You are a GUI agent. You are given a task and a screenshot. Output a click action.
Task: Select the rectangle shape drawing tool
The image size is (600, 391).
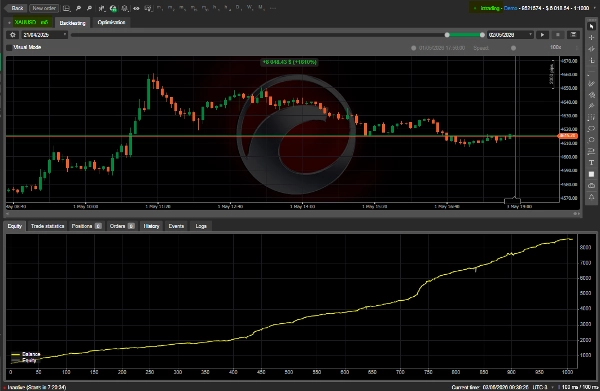pos(592,129)
